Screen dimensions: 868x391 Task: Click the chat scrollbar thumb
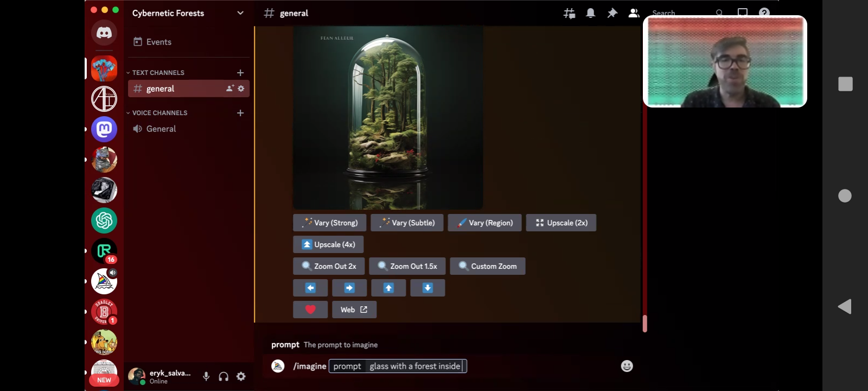[644, 324]
